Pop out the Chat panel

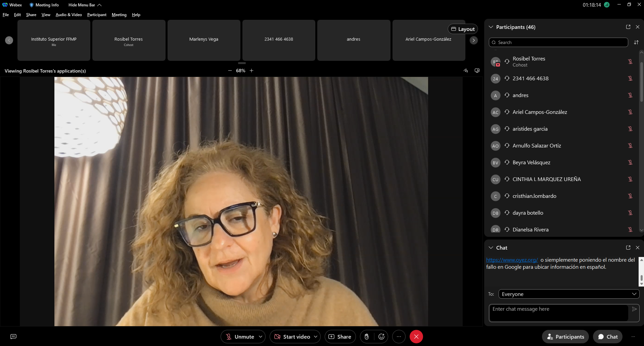(x=628, y=248)
